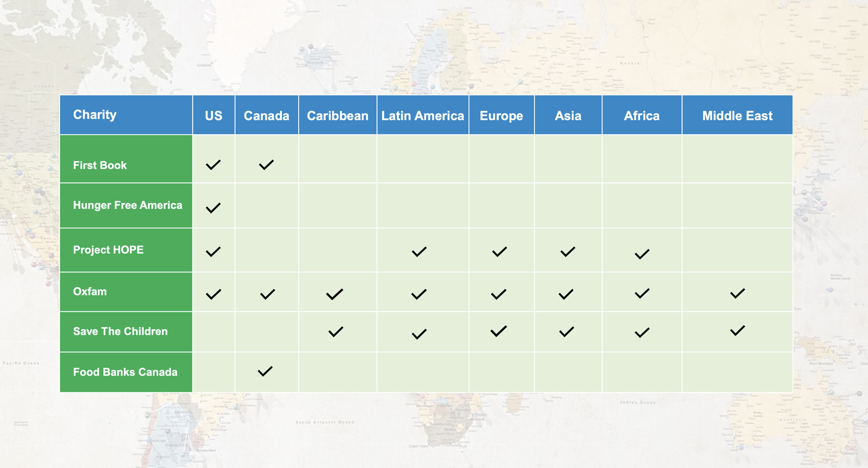This screenshot has height=468, width=868.
Task: Select Hunger Free America's US checkmark
Action: pos(213,208)
